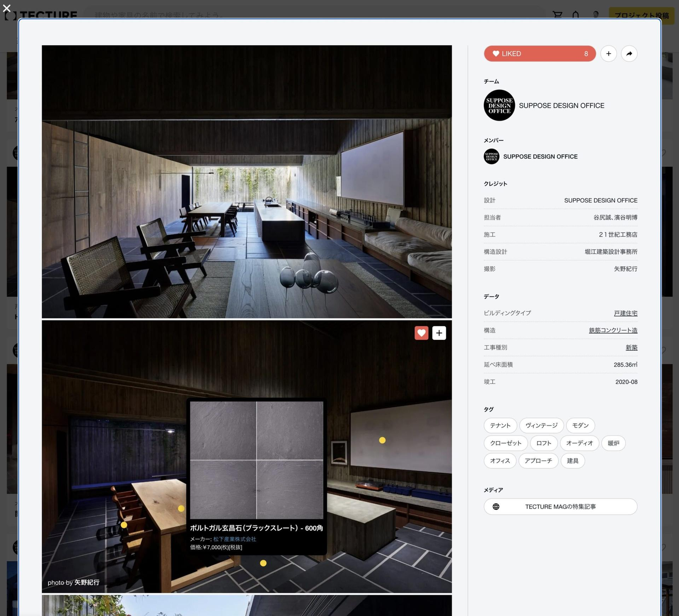Select the 暖炉 tag
Image resolution: width=679 pixels, height=616 pixels.
click(613, 443)
